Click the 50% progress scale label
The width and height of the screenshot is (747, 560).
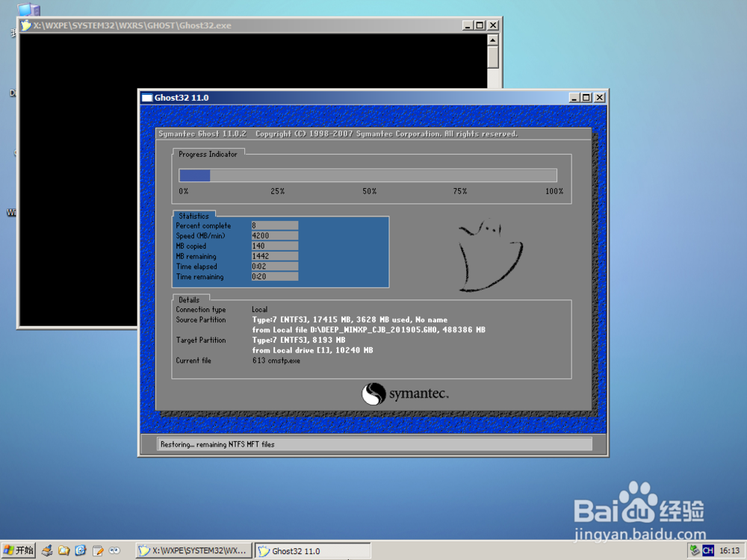[369, 191]
